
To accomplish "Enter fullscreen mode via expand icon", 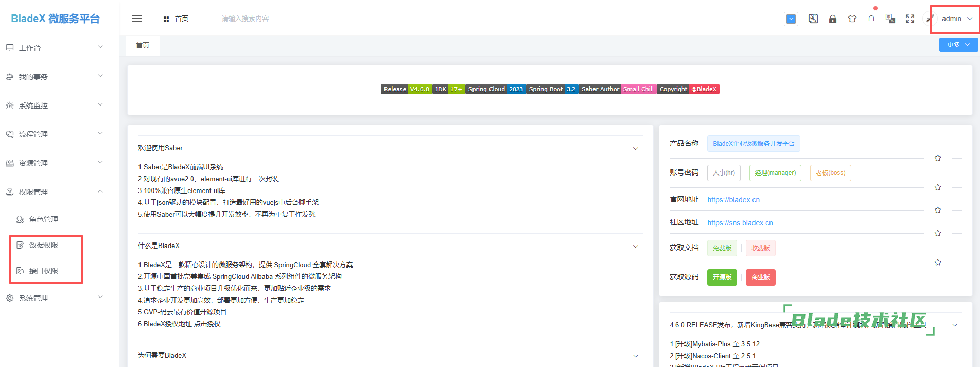I will [x=910, y=19].
